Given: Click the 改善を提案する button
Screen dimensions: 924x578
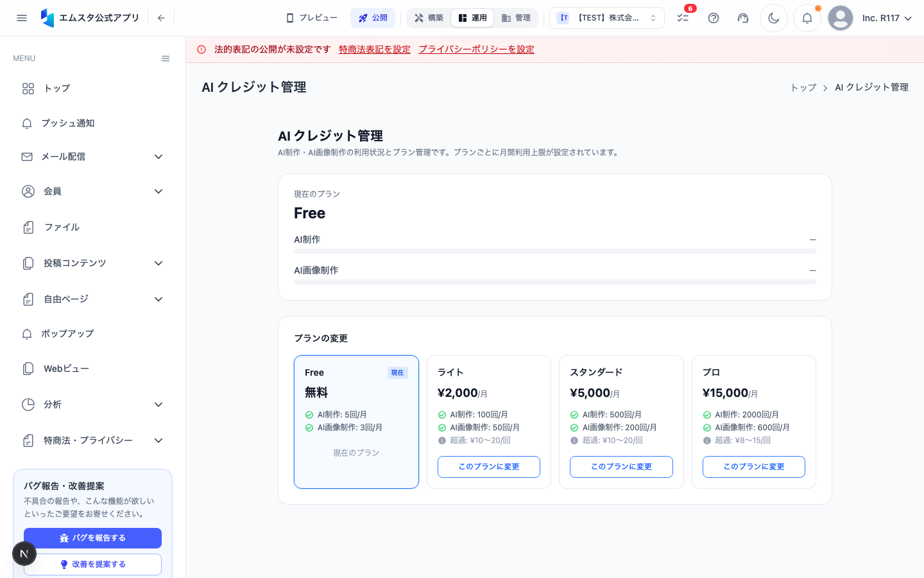Looking at the screenshot, I should tap(92, 565).
